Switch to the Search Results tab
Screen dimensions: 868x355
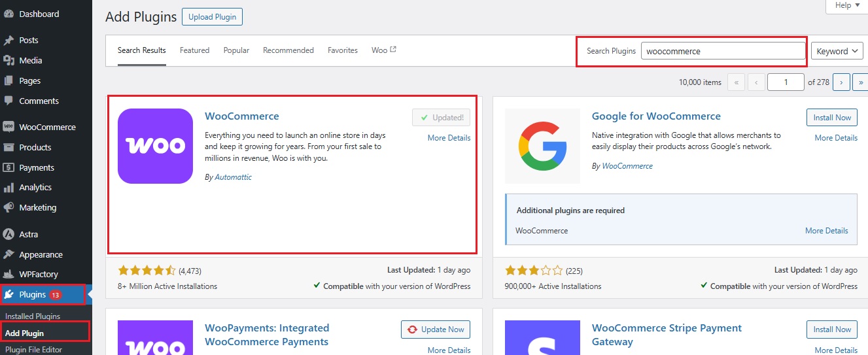pyautogui.click(x=142, y=50)
